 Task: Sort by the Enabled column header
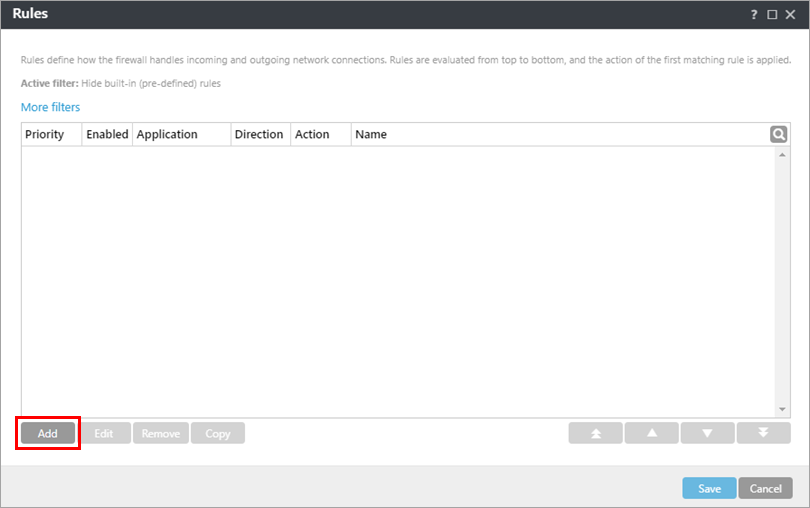107,134
